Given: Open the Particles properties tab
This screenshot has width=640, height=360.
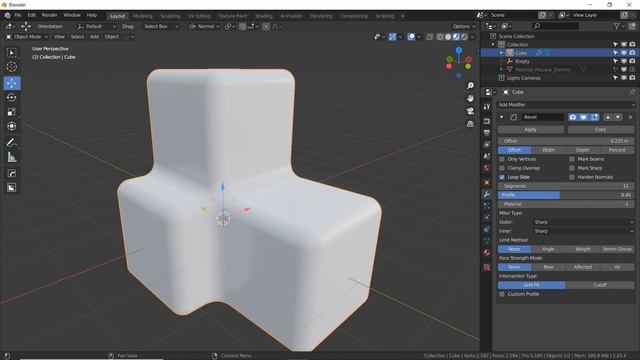Looking at the screenshot, I should (487, 206).
